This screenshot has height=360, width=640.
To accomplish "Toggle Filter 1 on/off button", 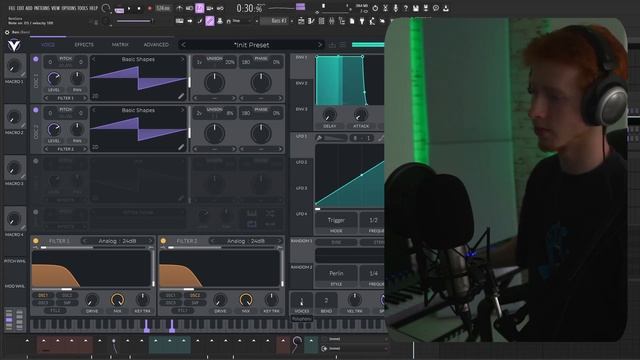I will click(36, 241).
